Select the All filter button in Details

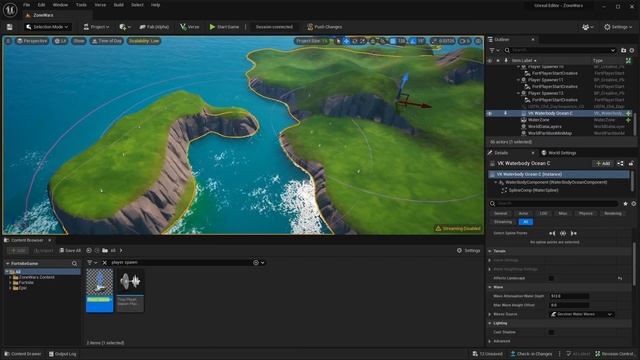(x=526, y=222)
